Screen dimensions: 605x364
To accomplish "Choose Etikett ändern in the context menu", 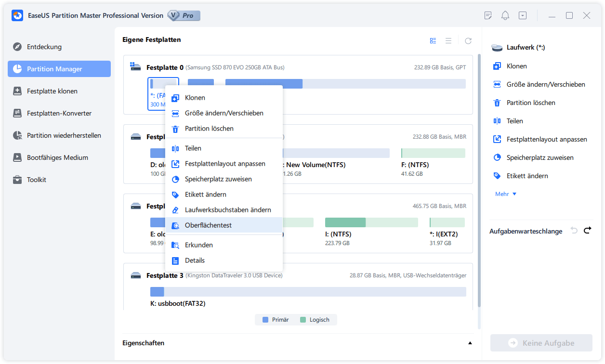I will pyautogui.click(x=224, y=195).
